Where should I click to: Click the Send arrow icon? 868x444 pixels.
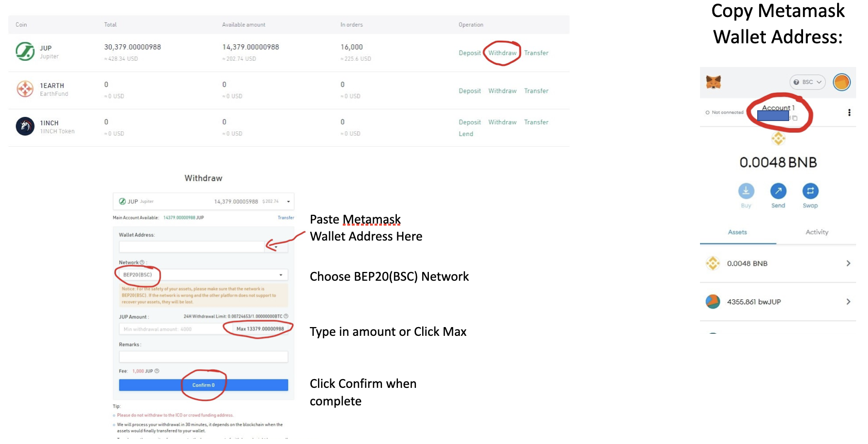[778, 191]
